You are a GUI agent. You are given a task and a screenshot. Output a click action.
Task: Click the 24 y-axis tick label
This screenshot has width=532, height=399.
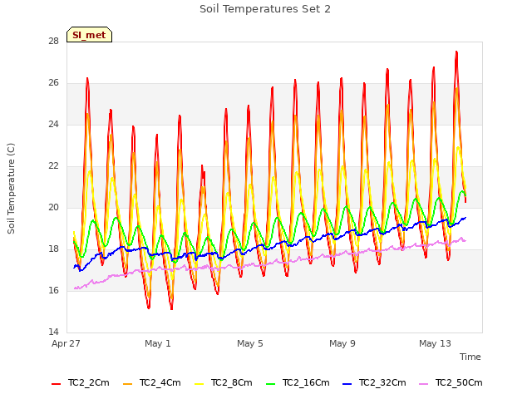pos(53,125)
